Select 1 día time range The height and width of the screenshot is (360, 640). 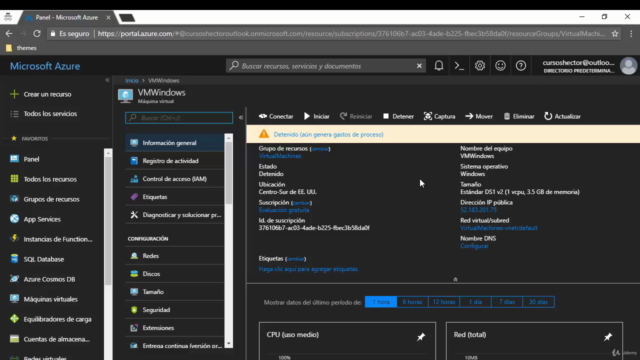point(475,302)
